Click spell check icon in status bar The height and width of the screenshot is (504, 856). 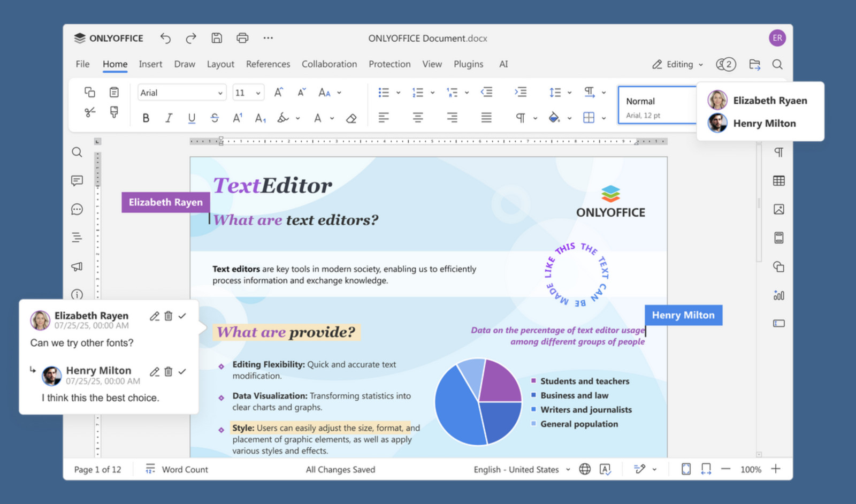click(x=605, y=469)
